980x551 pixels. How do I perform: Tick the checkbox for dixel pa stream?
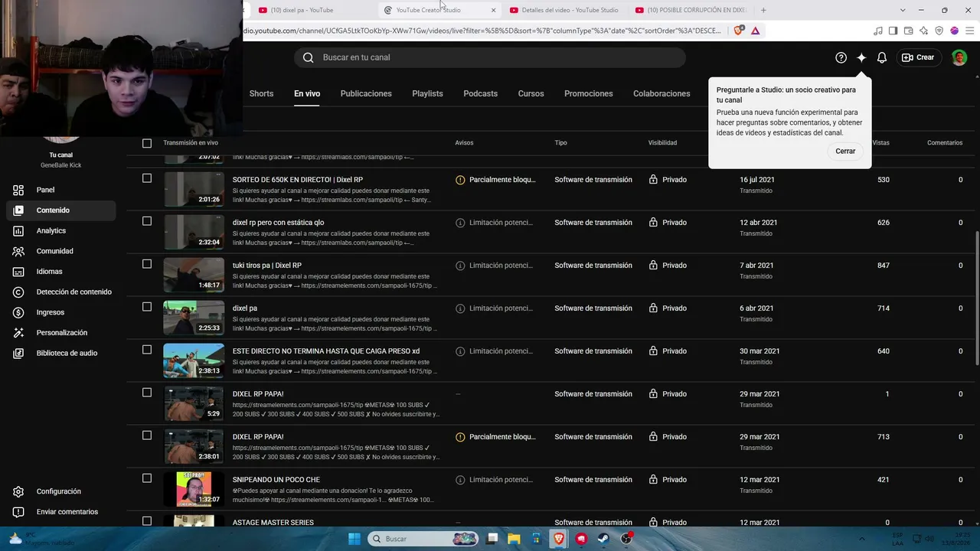[x=147, y=307]
